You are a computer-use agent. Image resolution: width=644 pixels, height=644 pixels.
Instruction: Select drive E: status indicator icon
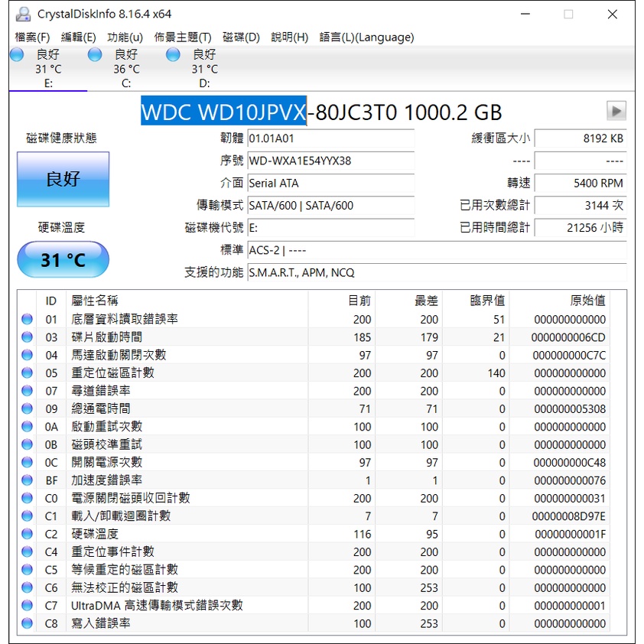[x=16, y=54]
